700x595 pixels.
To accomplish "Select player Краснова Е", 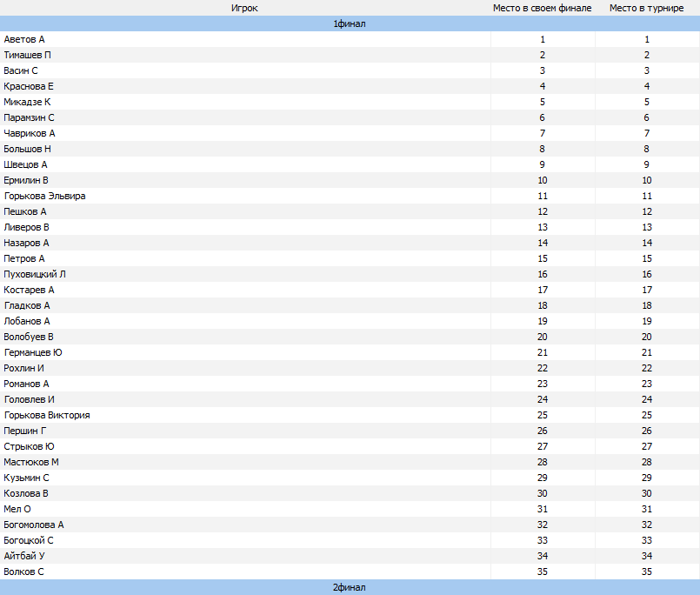I will [x=29, y=86].
